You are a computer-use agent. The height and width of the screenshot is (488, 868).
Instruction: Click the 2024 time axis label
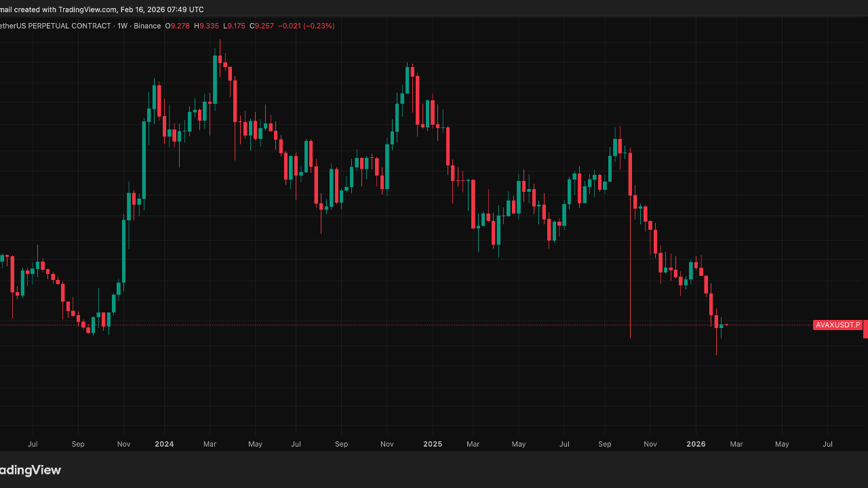click(164, 445)
